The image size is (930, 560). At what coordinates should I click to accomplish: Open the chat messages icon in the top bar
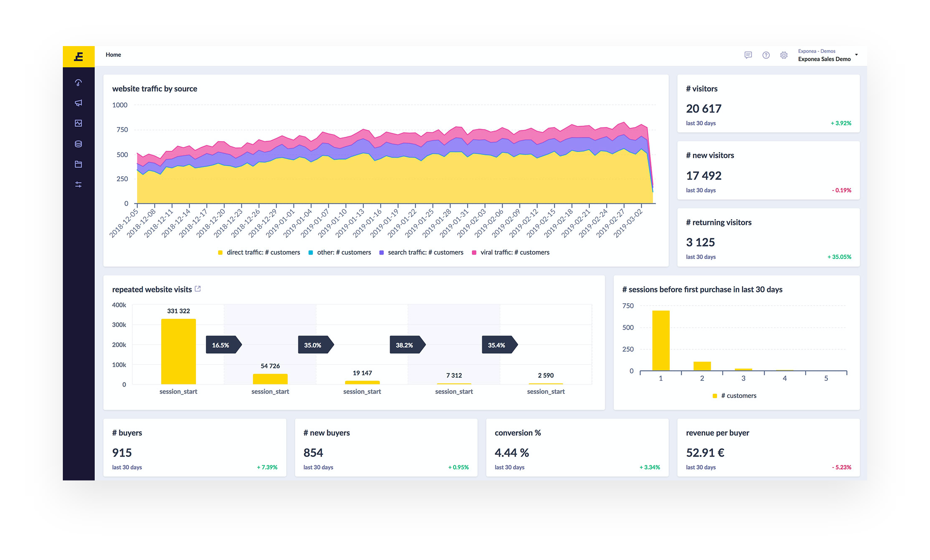pyautogui.click(x=748, y=55)
